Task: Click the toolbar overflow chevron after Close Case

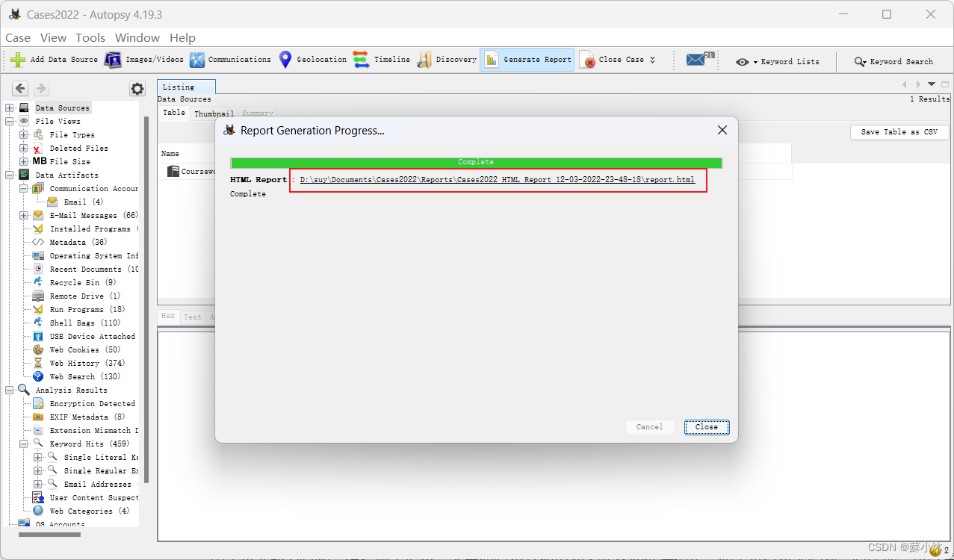Action: 652,60
